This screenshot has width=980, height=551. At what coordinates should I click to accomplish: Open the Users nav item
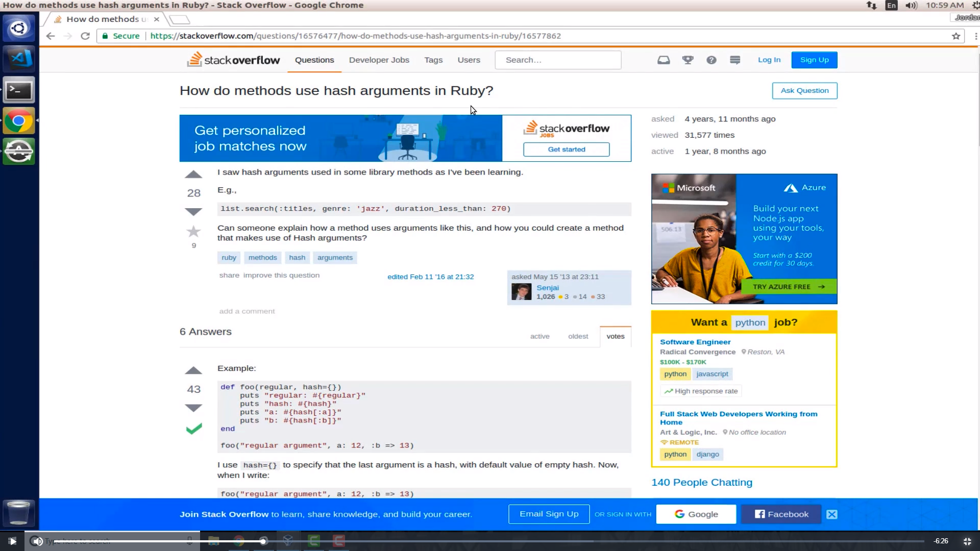click(x=469, y=60)
